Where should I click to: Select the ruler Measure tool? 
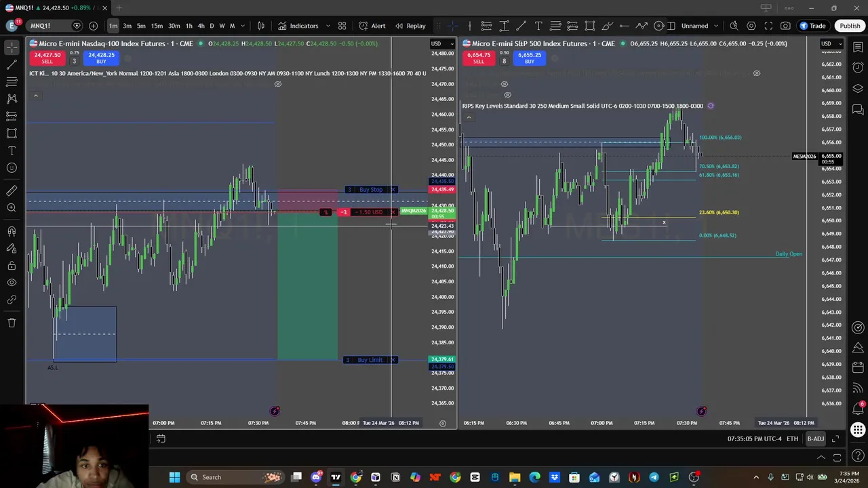12,191
